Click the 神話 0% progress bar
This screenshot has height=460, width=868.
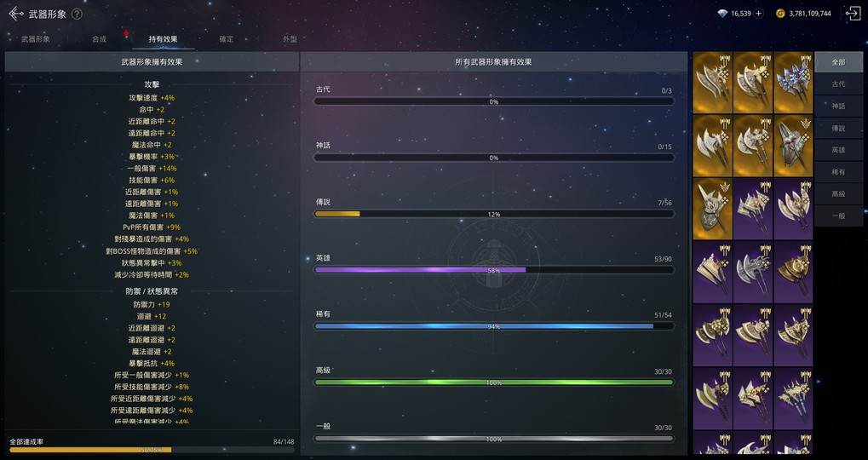click(x=494, y=158)
